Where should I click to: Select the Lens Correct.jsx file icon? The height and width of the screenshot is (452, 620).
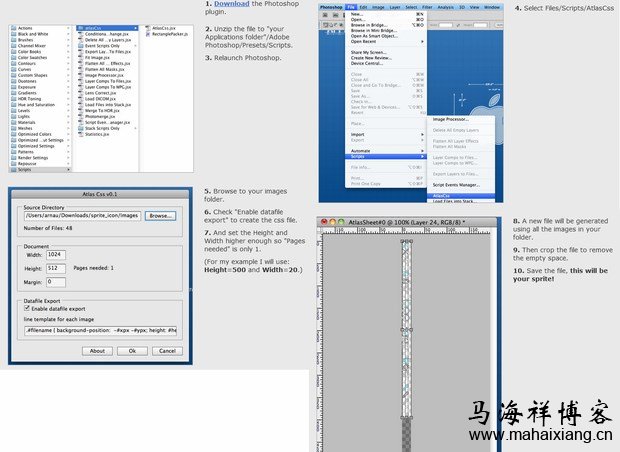pos(81,93)
